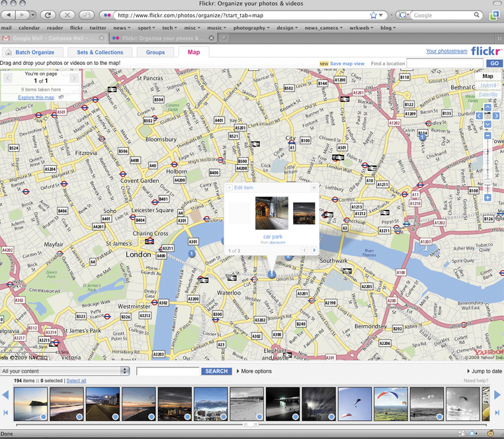Click the browser Forward arrow
The image size is (504, 439).
[22, 15]
